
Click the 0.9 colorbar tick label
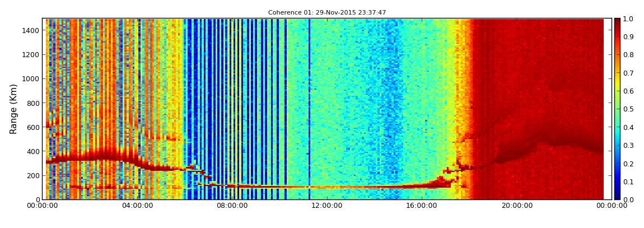628,37
